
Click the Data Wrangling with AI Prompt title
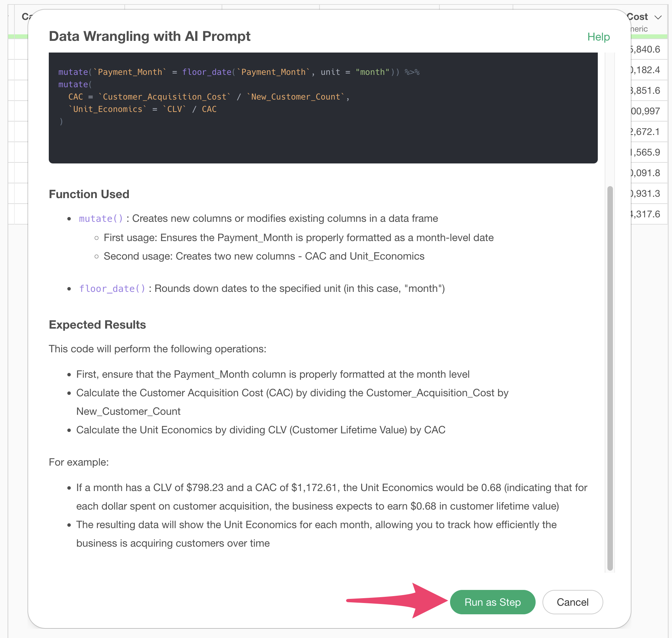(149, 36)
